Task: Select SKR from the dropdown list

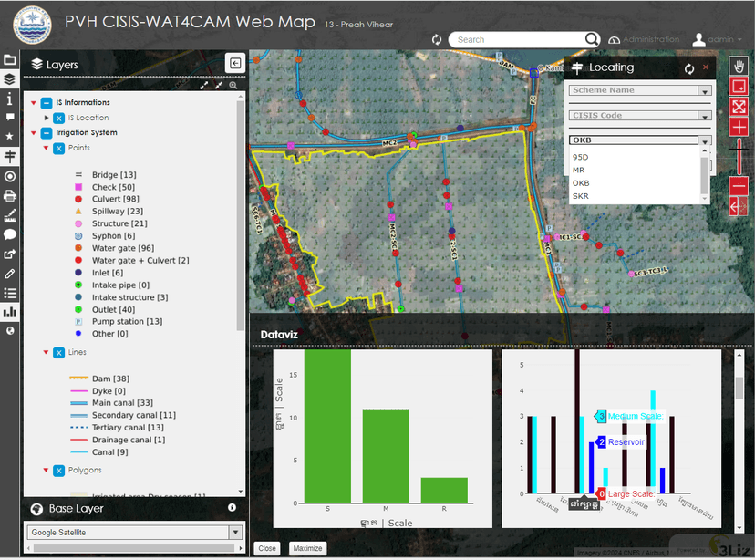Action: pyautogui.click(x=581, y=196)
